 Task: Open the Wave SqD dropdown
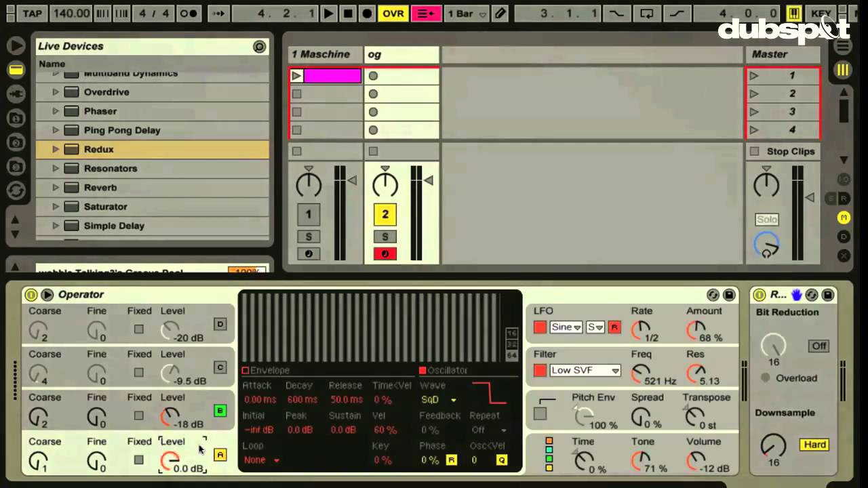(439, 400)
